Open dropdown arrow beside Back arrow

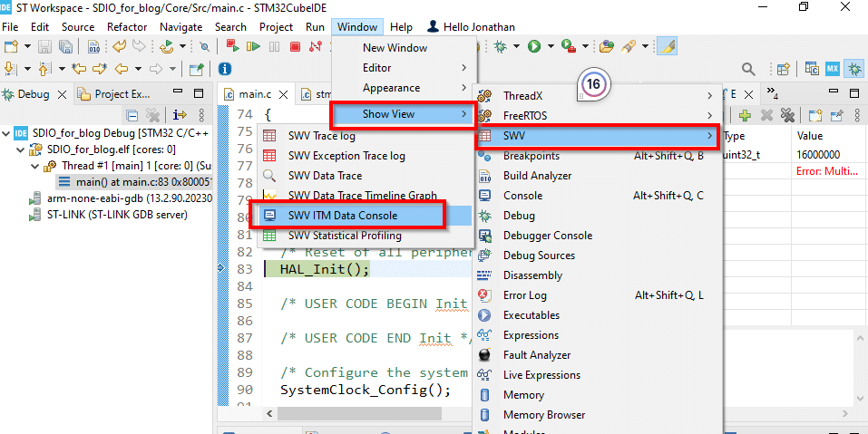click(x=138, y=69)
